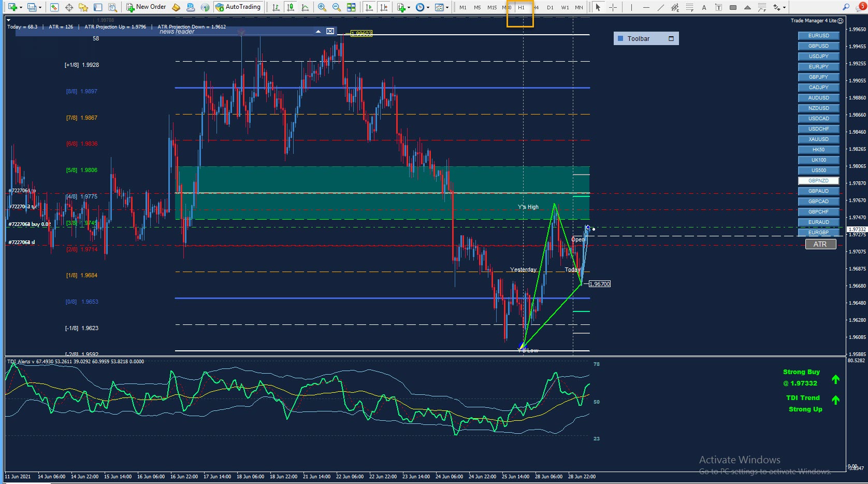Switch chart to bar chart style
The width and height of the screenshot is (868, 484).
coord(276,7)
